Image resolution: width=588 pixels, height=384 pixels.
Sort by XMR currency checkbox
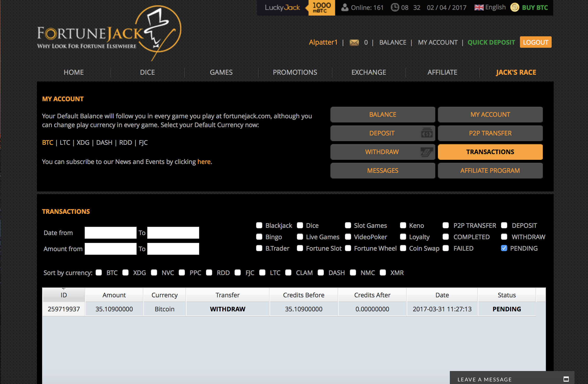pos(383,272)
